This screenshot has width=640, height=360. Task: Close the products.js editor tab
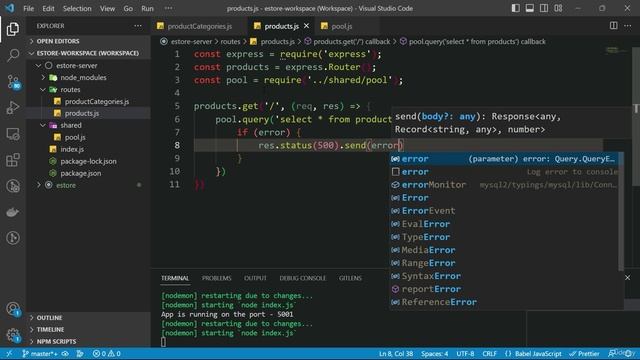307,26
